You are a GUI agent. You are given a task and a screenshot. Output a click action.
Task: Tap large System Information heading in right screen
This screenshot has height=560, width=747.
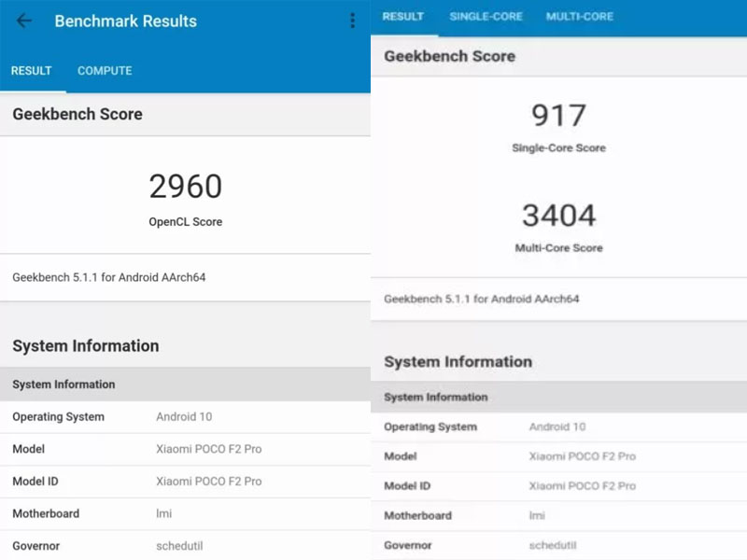click(458, 362)
